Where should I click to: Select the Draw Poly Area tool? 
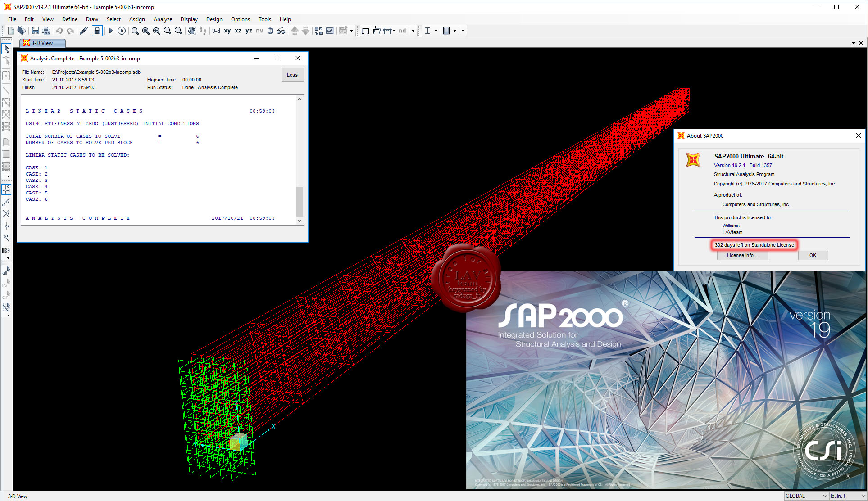point(6,142)
